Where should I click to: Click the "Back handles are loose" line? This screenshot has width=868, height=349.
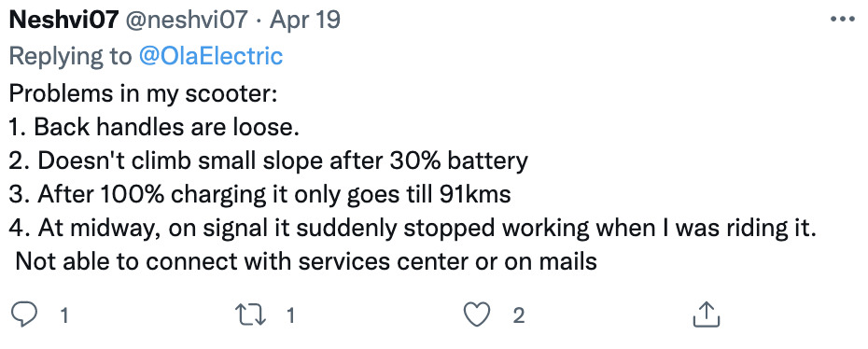pos(154,128)
